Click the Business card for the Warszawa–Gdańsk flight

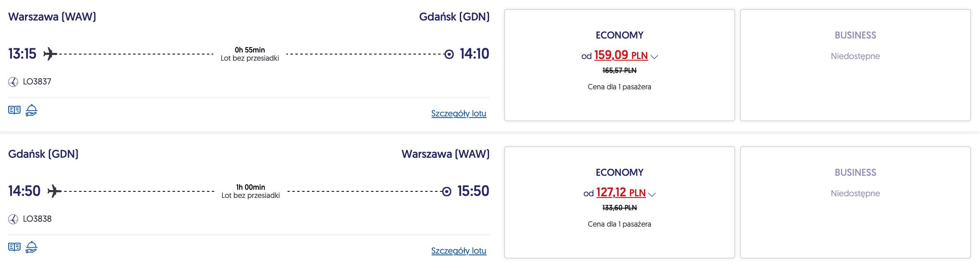pos(855,65)
